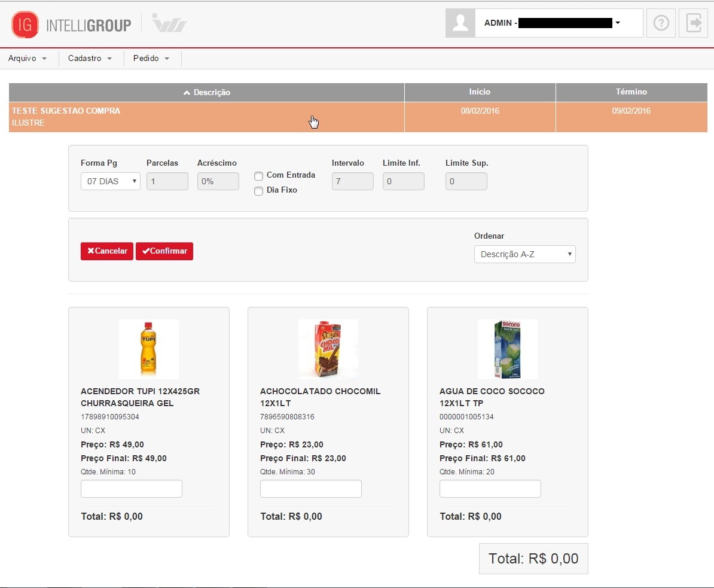Image resolution: width=714 pixels, height=588 pixels.
Task: Click the AGUA DE COCO SOCOCO product title
Action: click(492, 397)
